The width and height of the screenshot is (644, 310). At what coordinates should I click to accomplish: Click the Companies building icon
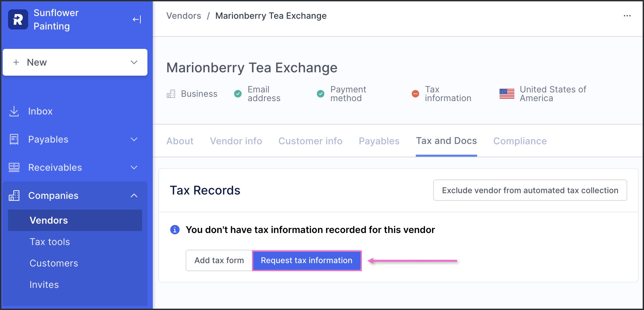coord(14,196)
